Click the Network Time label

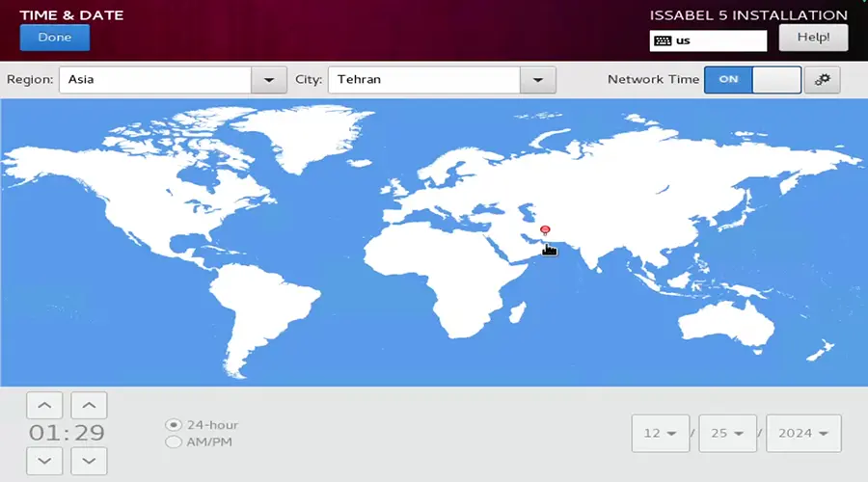[653, 80]
